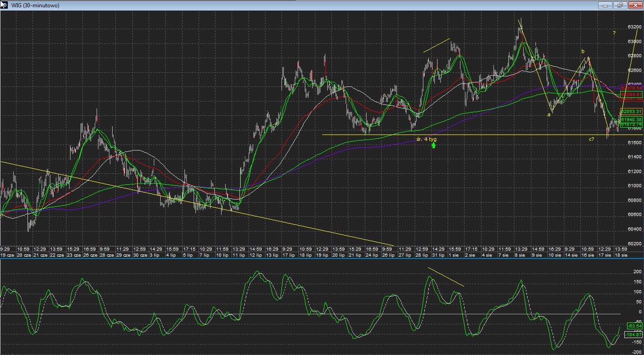
Task: Click the green up arrow marker
Action: [433, 145]
